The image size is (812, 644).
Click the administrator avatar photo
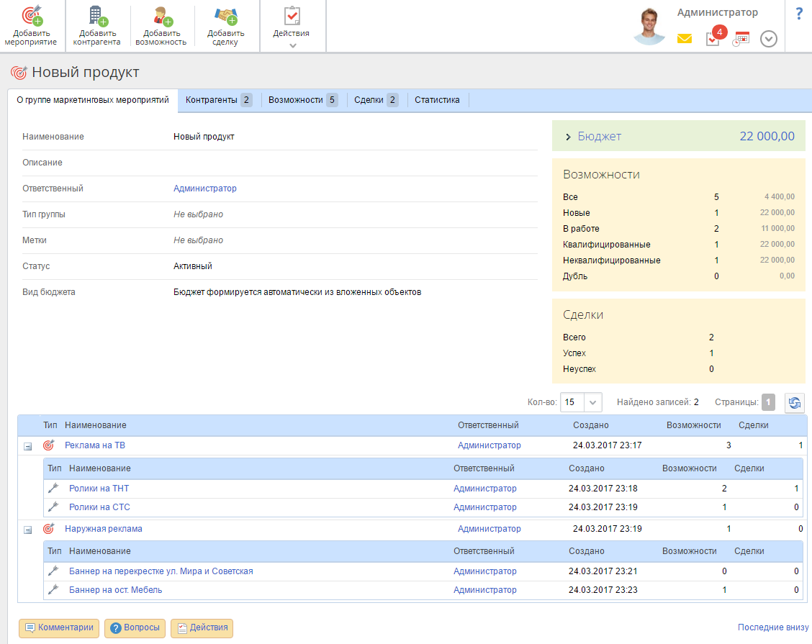[x=649, y=27]
